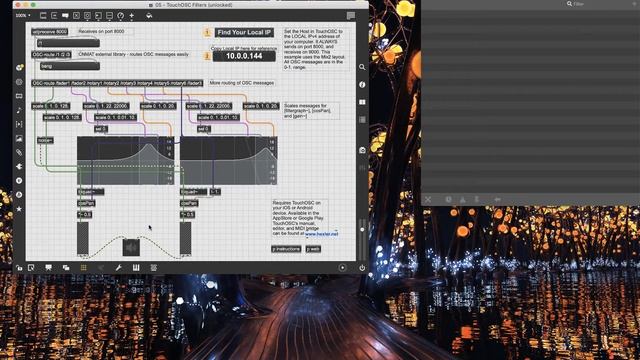This screenshot has width=640, height=360.
Task: Click the plus Add Others toolbar icon
Action: pyautogui.click(x=131, y=16)
